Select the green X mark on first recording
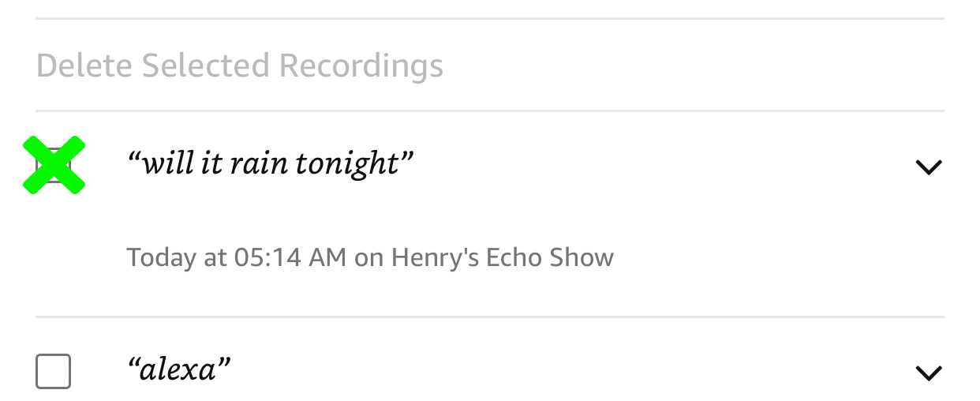Viewport: 980px width, 401px height. tap(54, 165)
